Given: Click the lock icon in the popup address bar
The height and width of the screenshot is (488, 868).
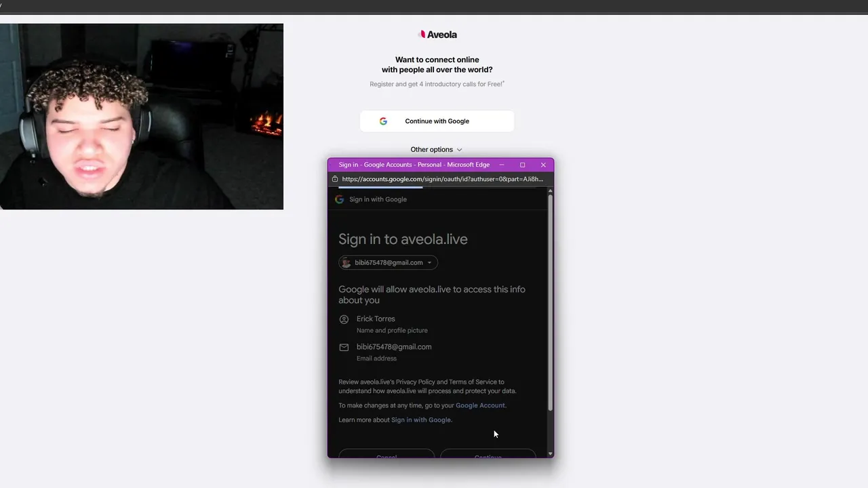Looking at the screenshot, I should pyautogui.click(x=335, y=179).
